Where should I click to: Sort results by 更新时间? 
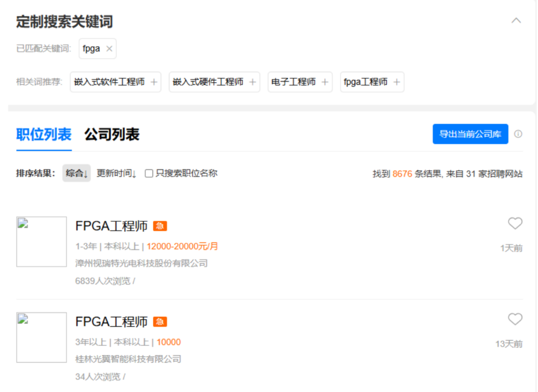pyautogui.click(x=117, y=173)
